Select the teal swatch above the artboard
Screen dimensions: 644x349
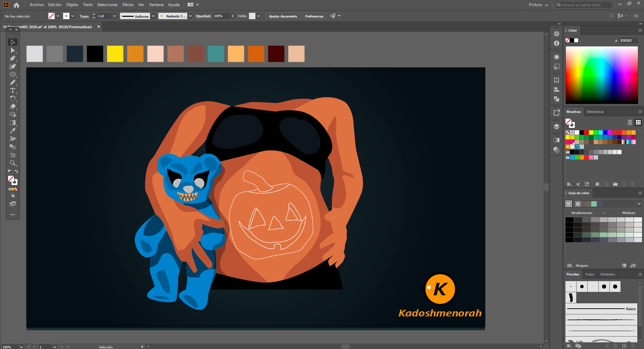216,54
